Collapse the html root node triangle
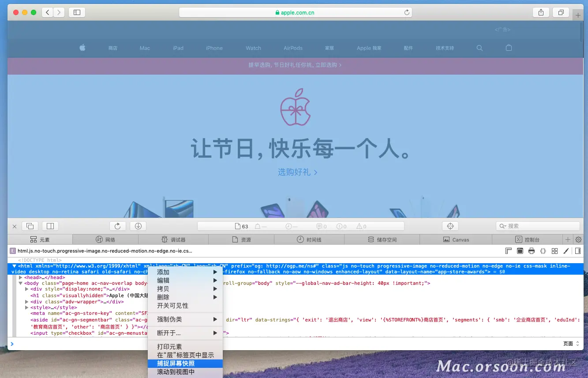This screenshot has height=378, width=588. tap(14, 266)
